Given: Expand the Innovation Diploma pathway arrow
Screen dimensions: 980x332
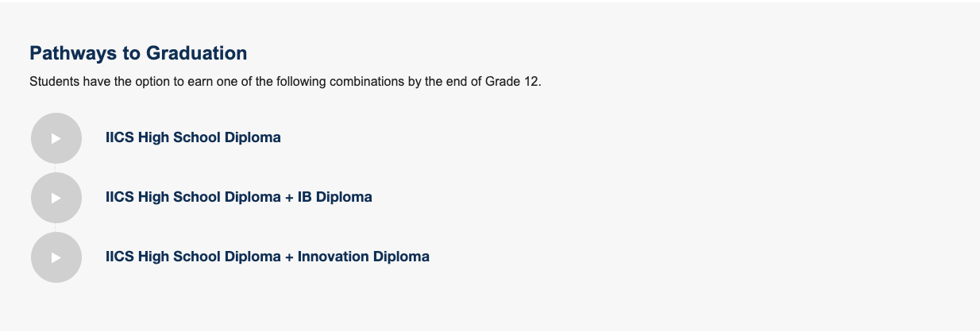Looking at the screenshot, I should [56, 257].
